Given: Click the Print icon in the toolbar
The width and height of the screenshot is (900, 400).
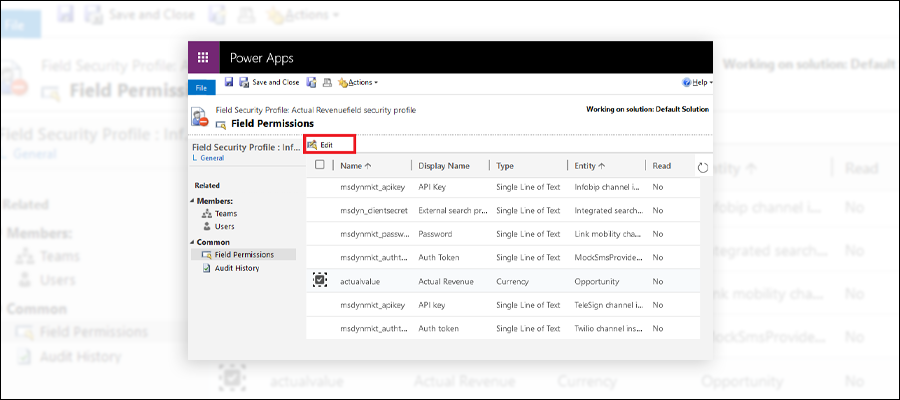Looking at the screenshot, I should click(327, 82).
